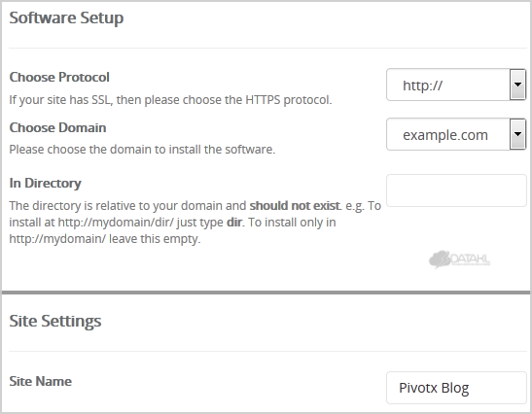Click the bold 'should not exist' text
Image resolution: width=532 pixels, height=414 pixels.
295,205
